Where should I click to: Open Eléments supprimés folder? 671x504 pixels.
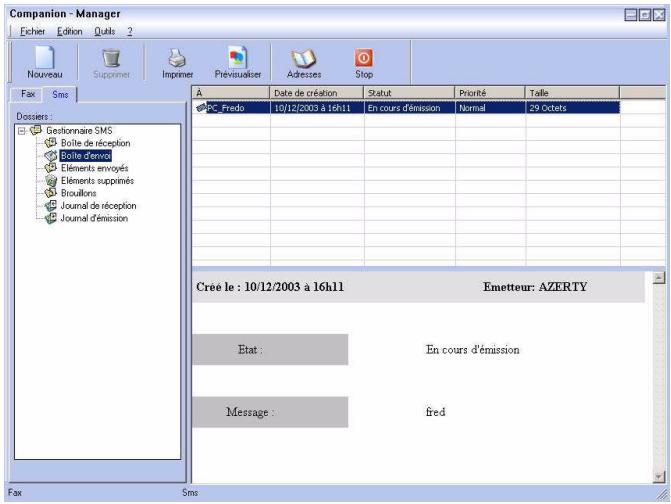tap(97, 181)
